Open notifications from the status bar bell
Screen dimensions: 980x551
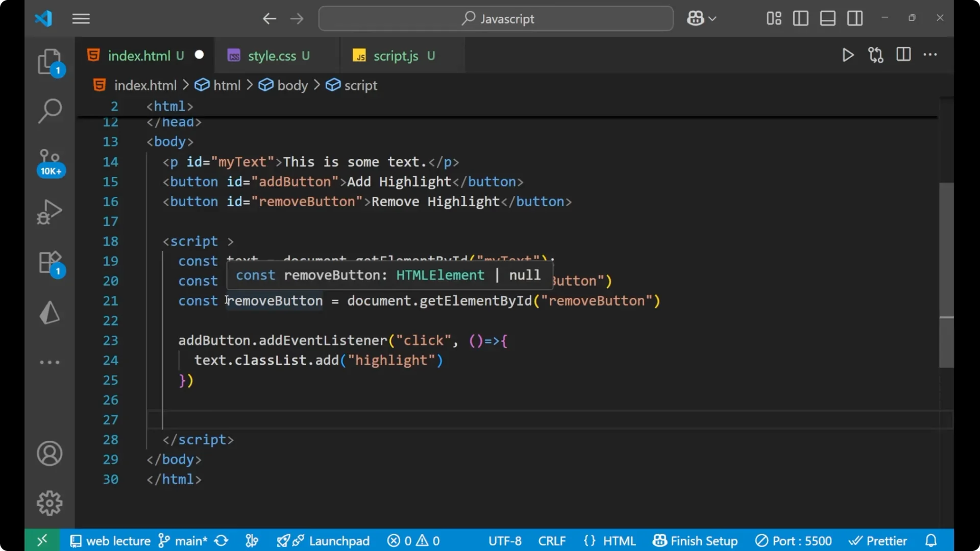930,540
